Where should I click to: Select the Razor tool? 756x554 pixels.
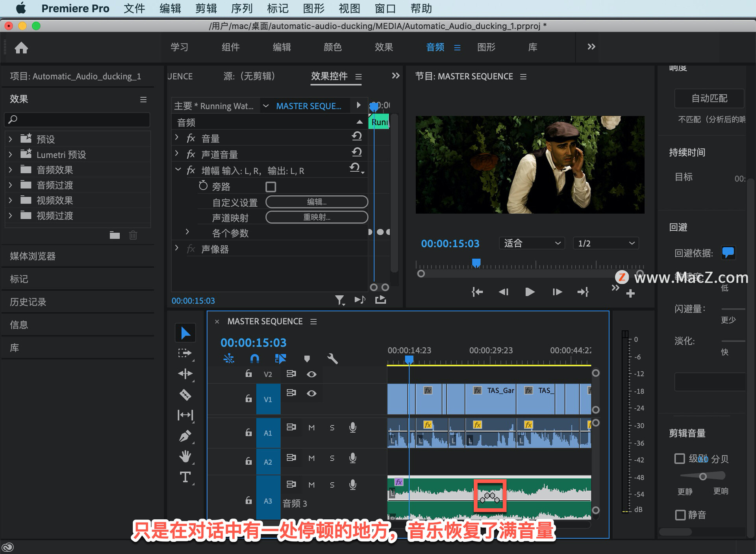[x=185, y=395]
